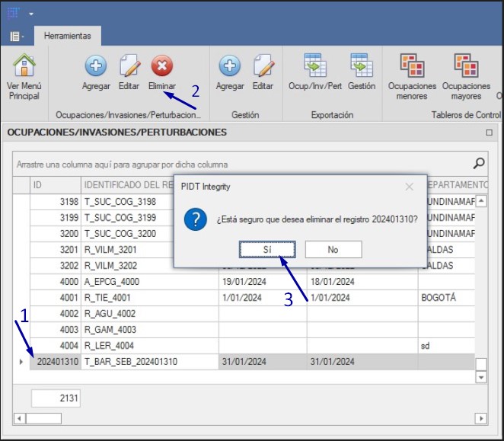Click Editar in the Gestión group
Screen dimensions: 504x441
pos(263,67)
